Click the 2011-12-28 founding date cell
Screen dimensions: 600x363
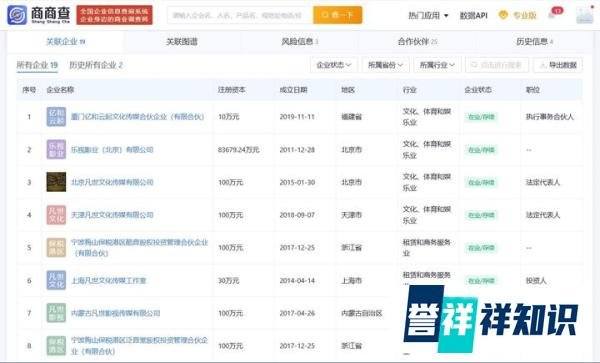(297, 150)
